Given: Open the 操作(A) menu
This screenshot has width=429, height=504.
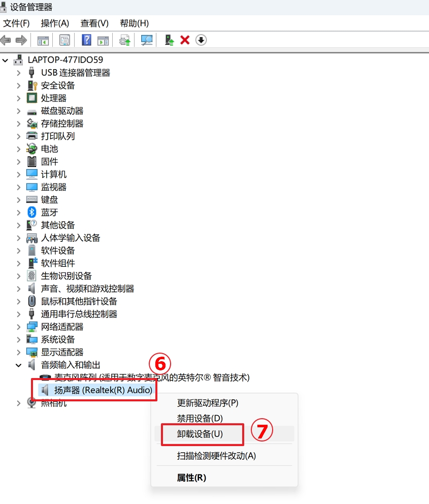Looking at the screenshot, I should pyautogui.click(x=55, y=23).
